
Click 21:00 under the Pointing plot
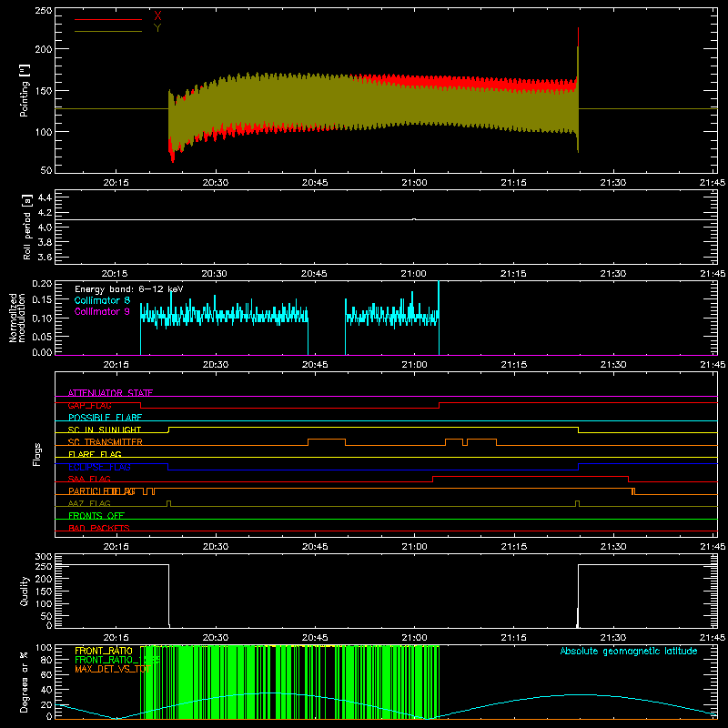pos(414,183)
